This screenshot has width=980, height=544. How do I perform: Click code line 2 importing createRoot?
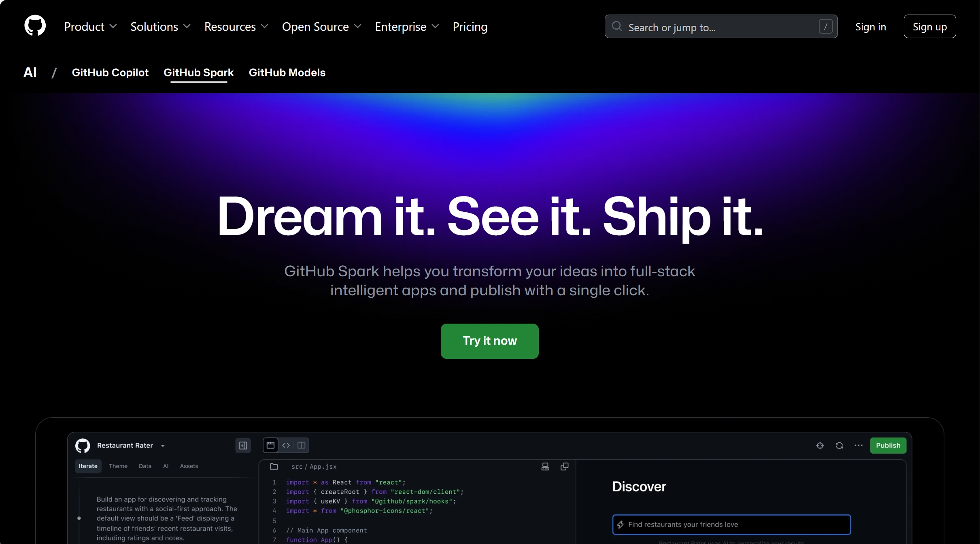point(374,492)
